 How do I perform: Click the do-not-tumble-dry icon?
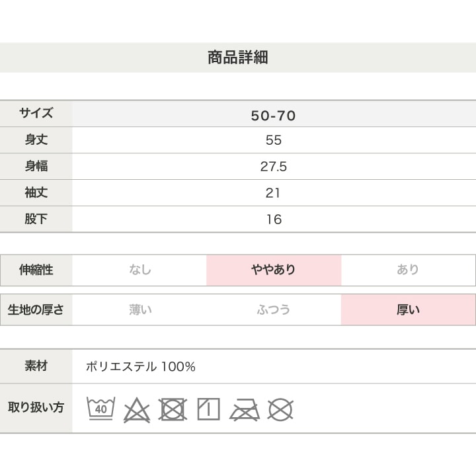tap(173, 410)
